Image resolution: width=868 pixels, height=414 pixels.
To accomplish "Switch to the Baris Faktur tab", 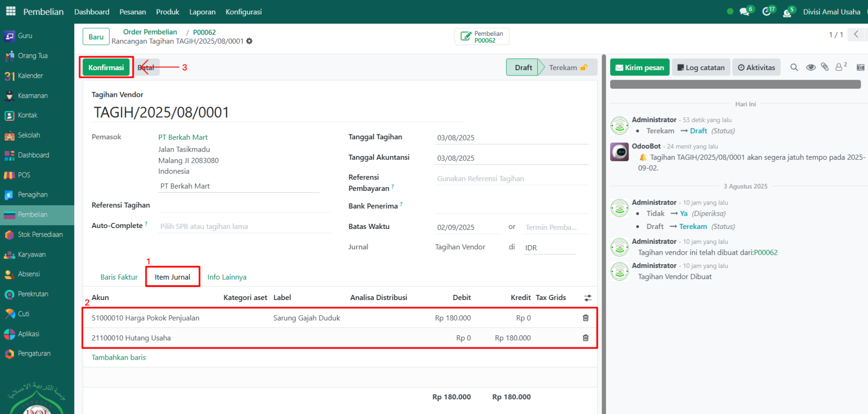I will coord(119,277).
